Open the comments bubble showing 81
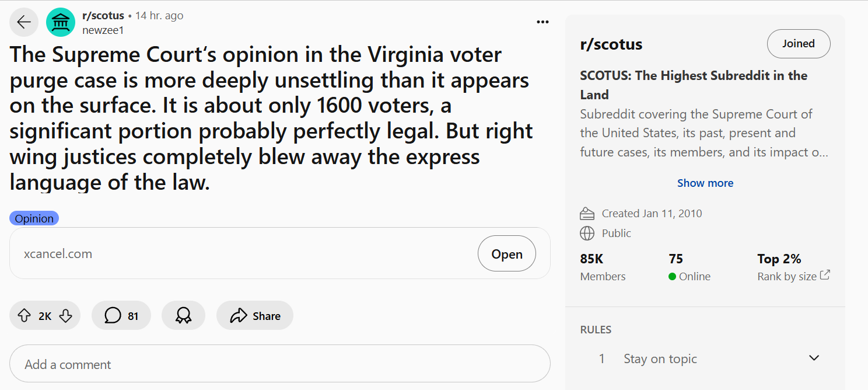 (x=121, y=316)
